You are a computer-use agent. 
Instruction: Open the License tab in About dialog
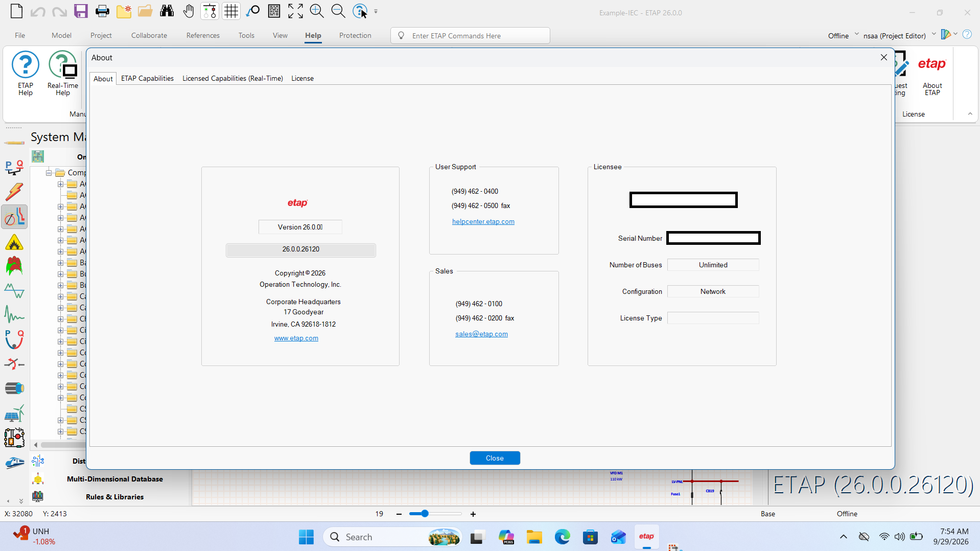pyautogui.click(x=302, y=78)
